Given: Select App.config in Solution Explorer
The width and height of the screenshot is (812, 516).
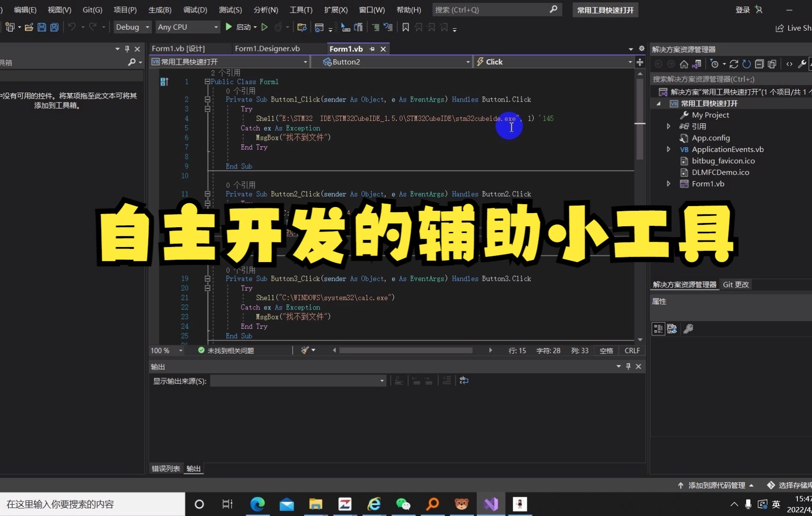Looking at the screenshot, I should [x=711, y=138].
